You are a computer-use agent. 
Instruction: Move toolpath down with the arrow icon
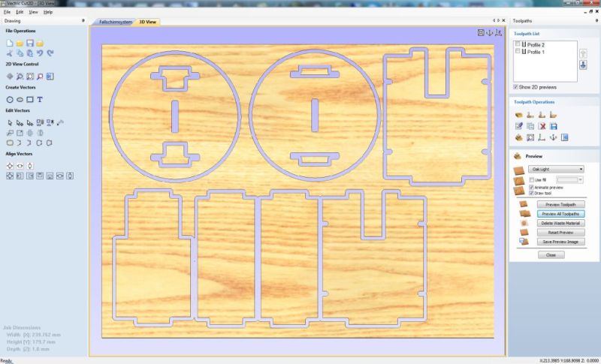click(582, 66)
